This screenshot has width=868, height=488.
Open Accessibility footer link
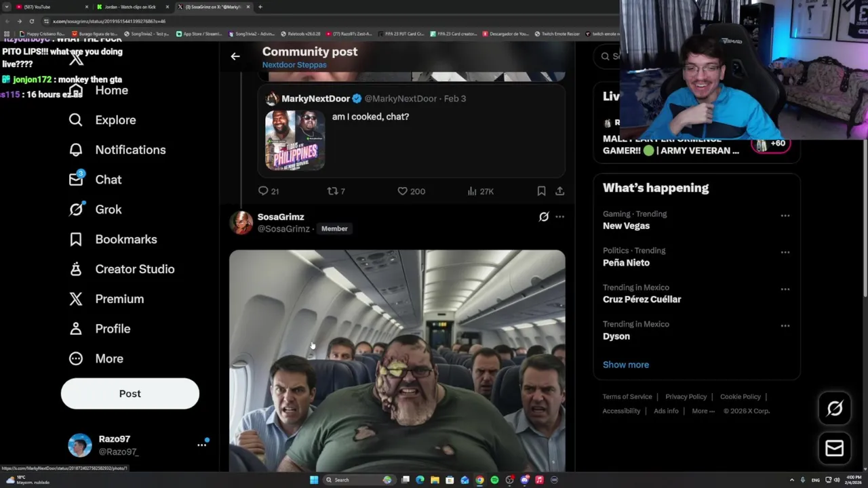621,411
